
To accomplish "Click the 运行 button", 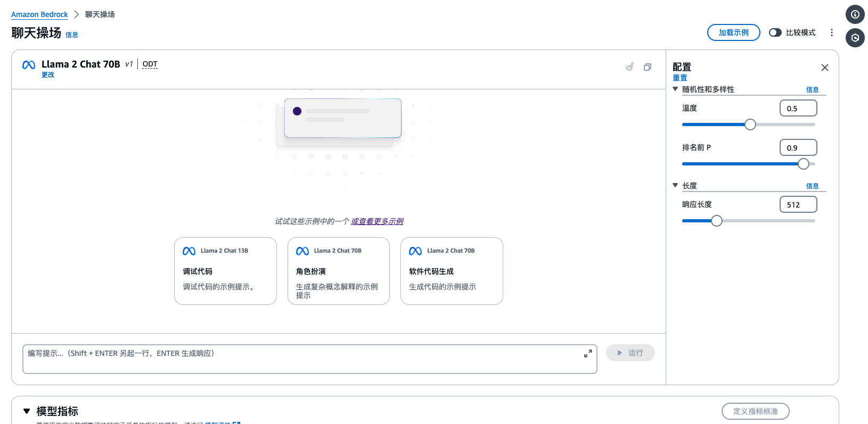I will pyautogui.click(x=630, y=353).
